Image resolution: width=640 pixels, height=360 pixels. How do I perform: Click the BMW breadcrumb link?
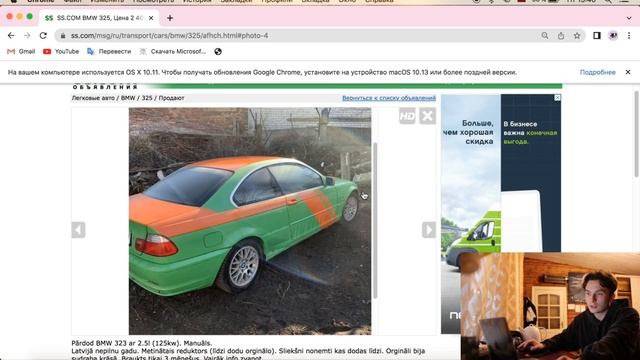coord(128,98)
